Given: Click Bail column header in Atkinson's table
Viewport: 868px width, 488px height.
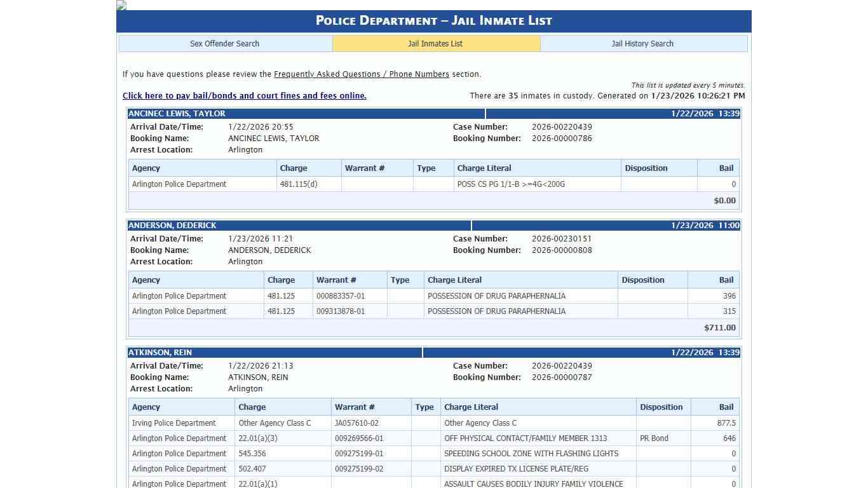Looking at the screenshot, I should (x=726, y=407).
